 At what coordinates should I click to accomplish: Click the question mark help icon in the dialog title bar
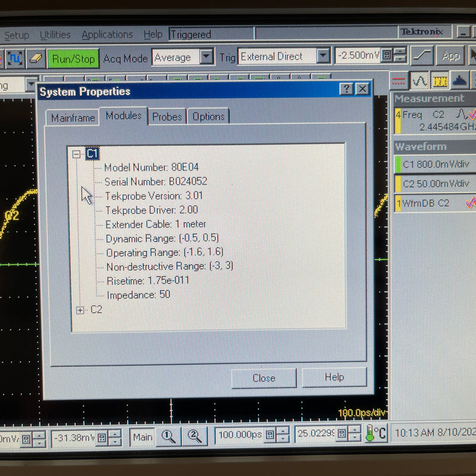tap(347, 89)
